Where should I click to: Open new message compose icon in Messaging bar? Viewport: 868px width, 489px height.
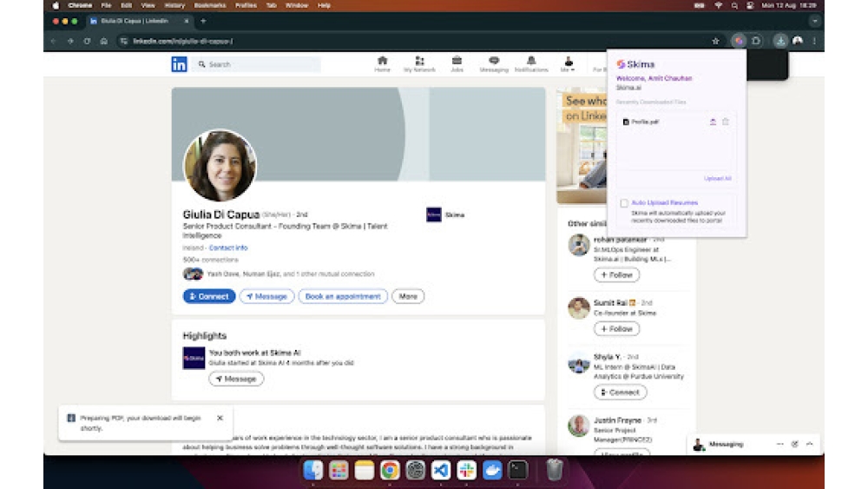point(794,444)
